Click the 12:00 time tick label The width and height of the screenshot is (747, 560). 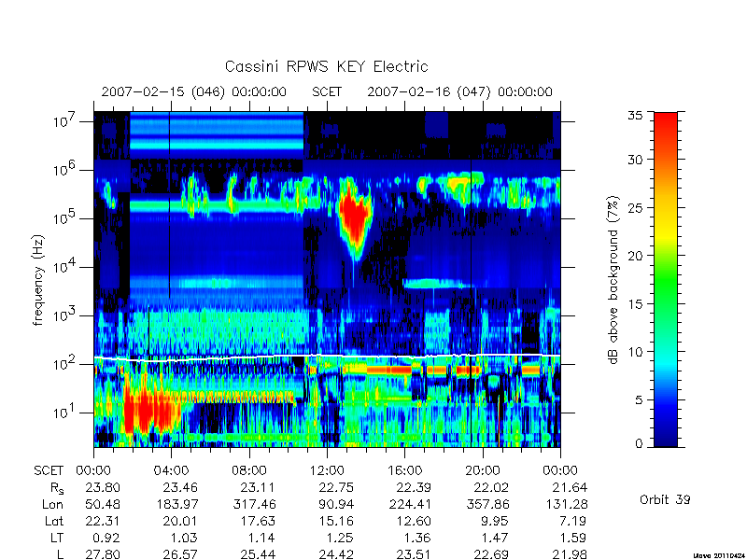pos(327,470)
